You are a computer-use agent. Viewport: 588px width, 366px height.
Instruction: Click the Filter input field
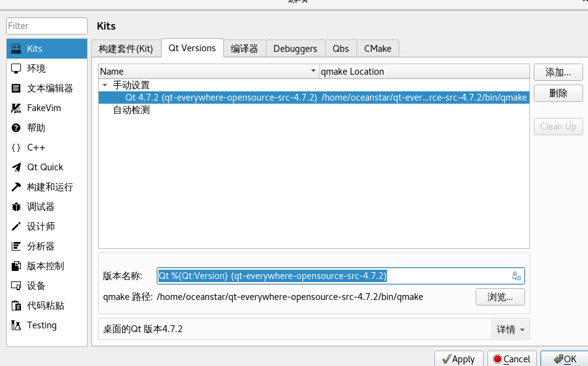46,26
